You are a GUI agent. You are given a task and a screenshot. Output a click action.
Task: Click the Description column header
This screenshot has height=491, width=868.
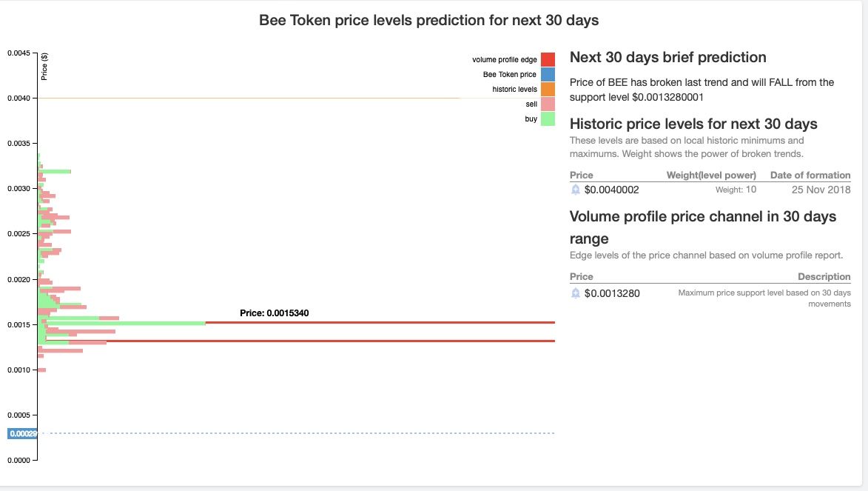824,277
